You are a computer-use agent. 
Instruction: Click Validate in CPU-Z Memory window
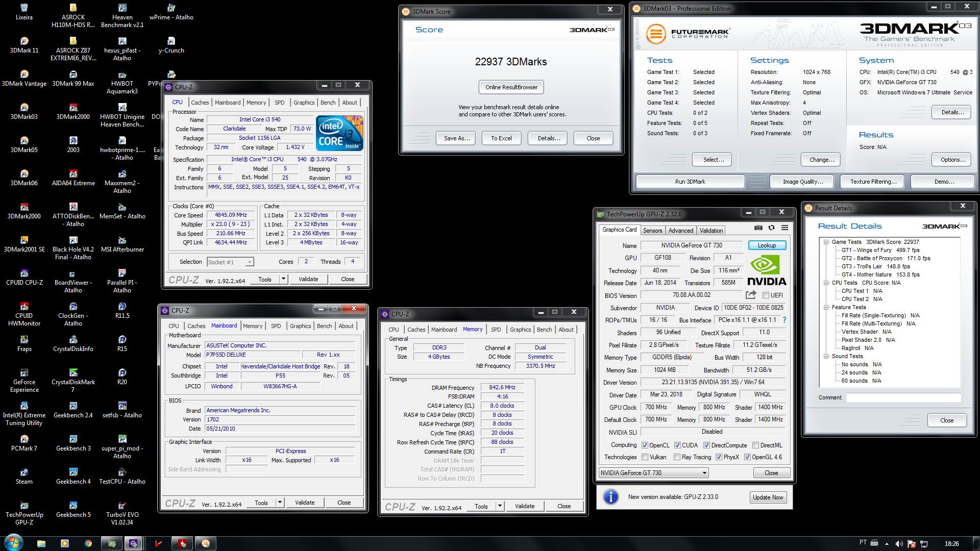525,506
